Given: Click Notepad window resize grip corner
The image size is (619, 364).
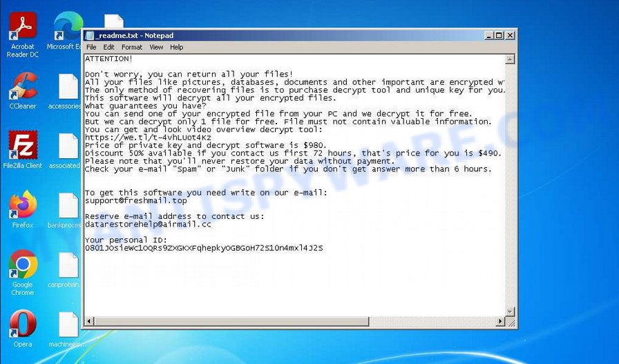Looking at the screenshot, I should tap(511, 322).
